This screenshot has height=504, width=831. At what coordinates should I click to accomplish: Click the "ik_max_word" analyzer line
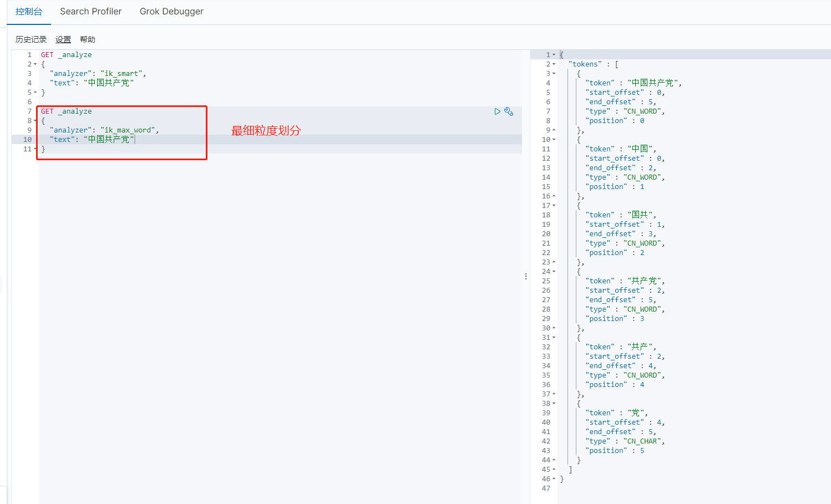pyautogui.click(x=104, y=130)
